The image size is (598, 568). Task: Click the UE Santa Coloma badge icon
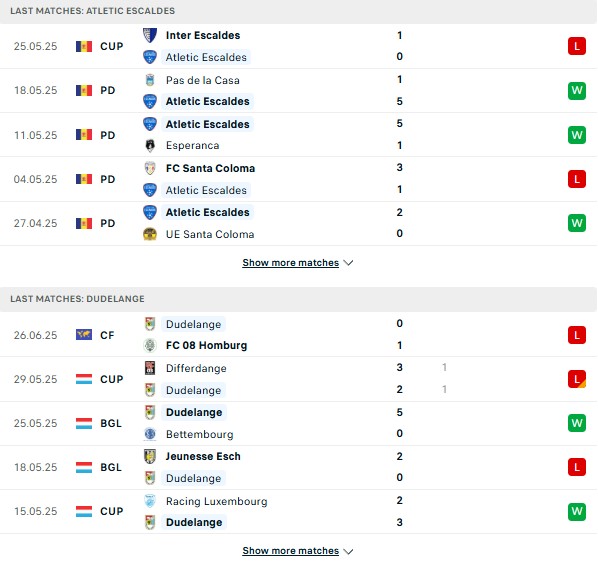click(150, 234)
